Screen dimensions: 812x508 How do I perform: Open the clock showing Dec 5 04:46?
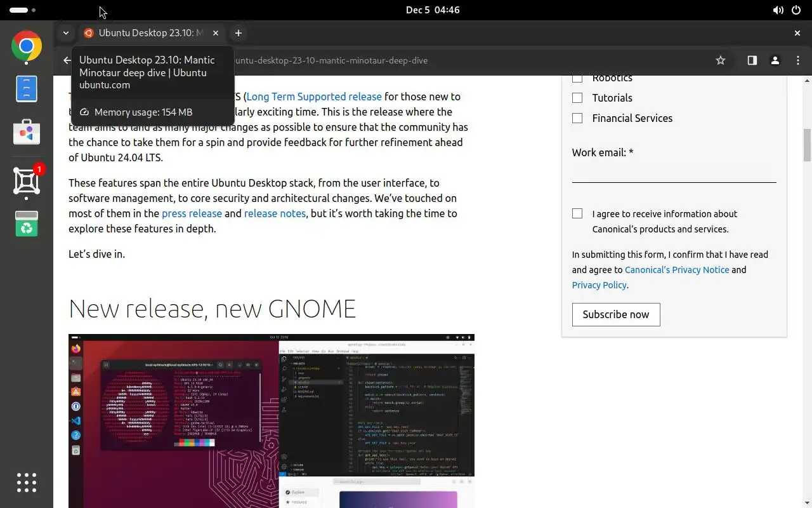[x=433, y=10]
